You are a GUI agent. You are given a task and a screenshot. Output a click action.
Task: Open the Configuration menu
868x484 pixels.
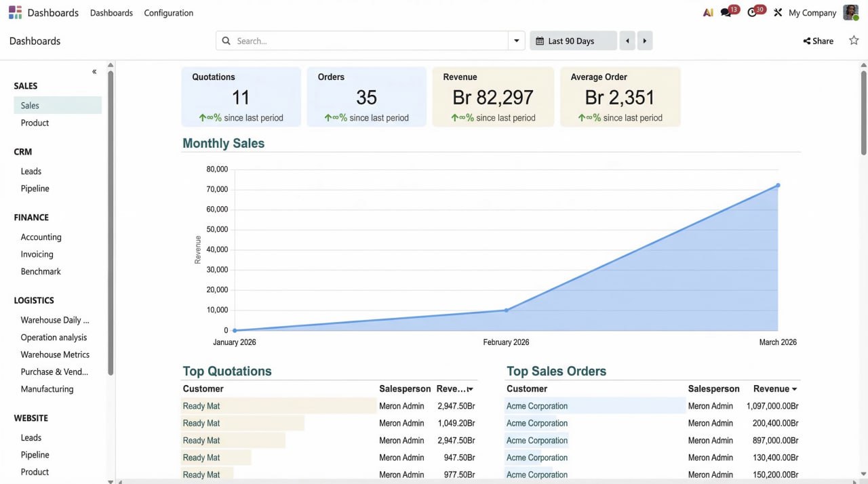pyautogui.click(x=168, y=13)
